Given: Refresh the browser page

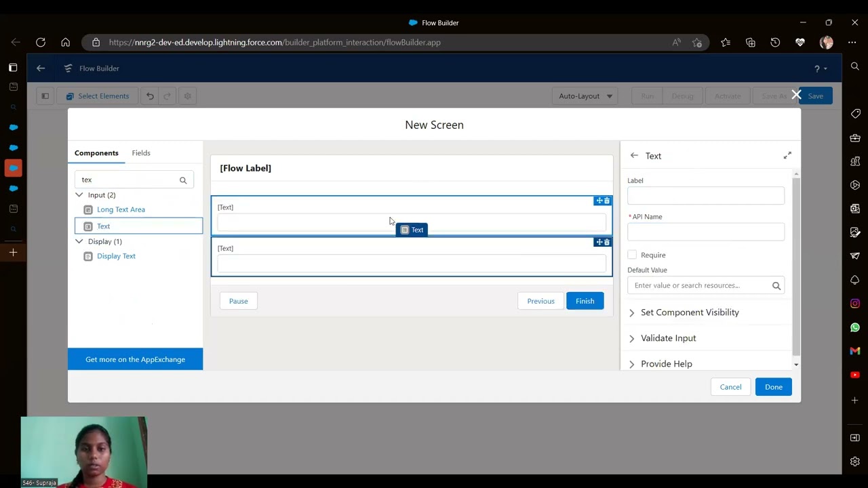Looking at the screenshot, I should click(41, 43).
